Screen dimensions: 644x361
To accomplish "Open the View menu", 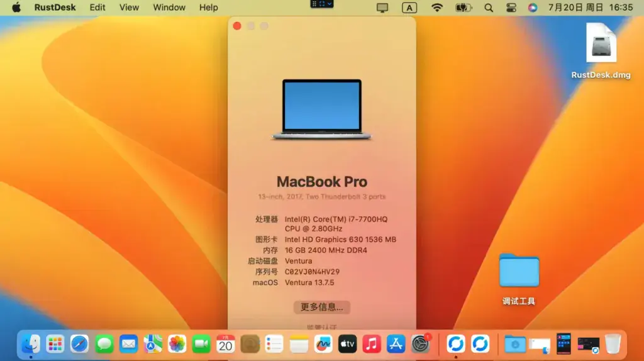I will pos(129,8).
